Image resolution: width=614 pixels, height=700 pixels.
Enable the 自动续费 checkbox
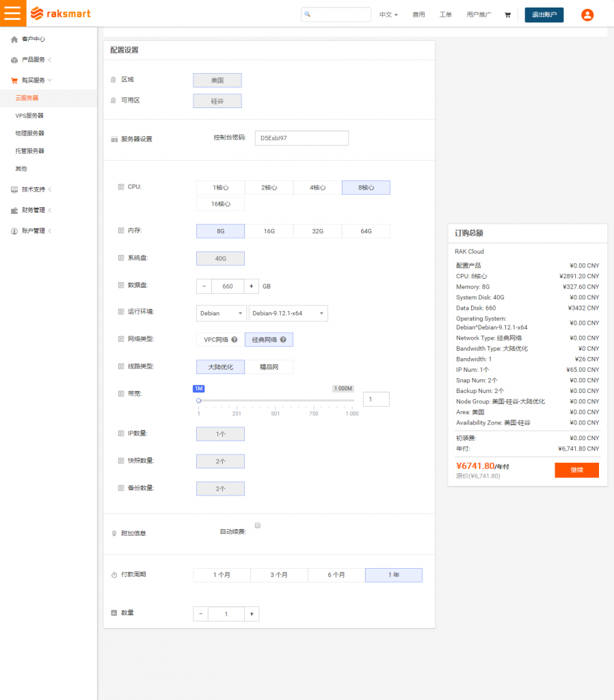pyautogui.click(x=258, y=526)
